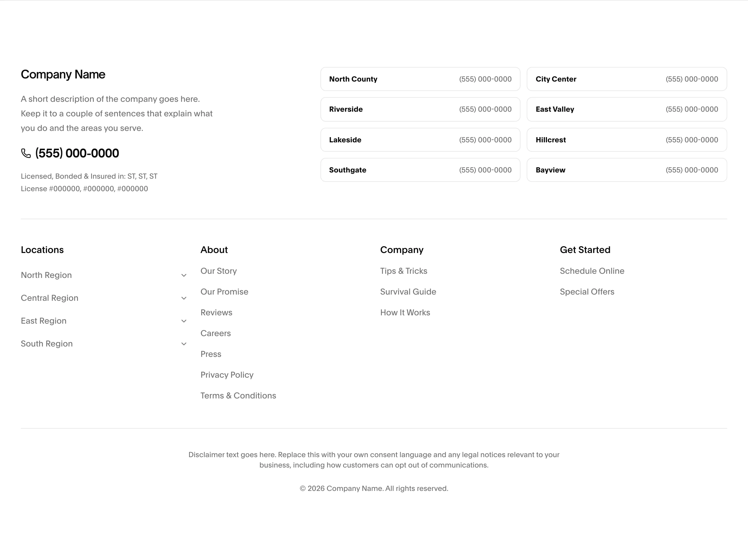Open the North County location card
The width and height of the screenshot is (748, 560).
[x=420, y=79]
